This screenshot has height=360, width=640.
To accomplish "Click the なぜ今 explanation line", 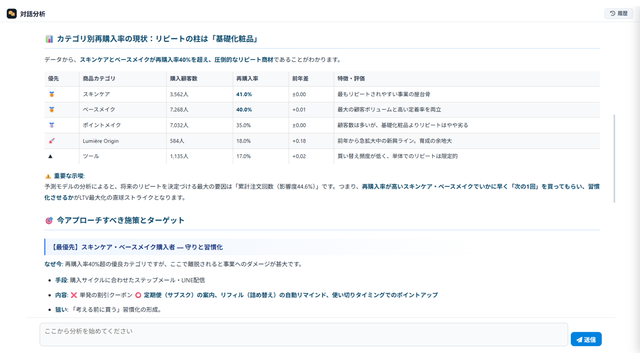I will [x=173, y=264].
